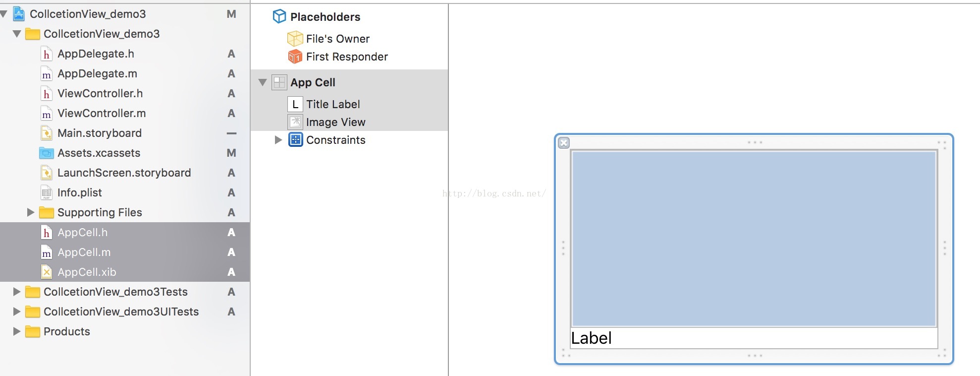This screenshot has height=376, width=980.
Task: Click the First Responder orange cube icon
Action: (295, 57)
